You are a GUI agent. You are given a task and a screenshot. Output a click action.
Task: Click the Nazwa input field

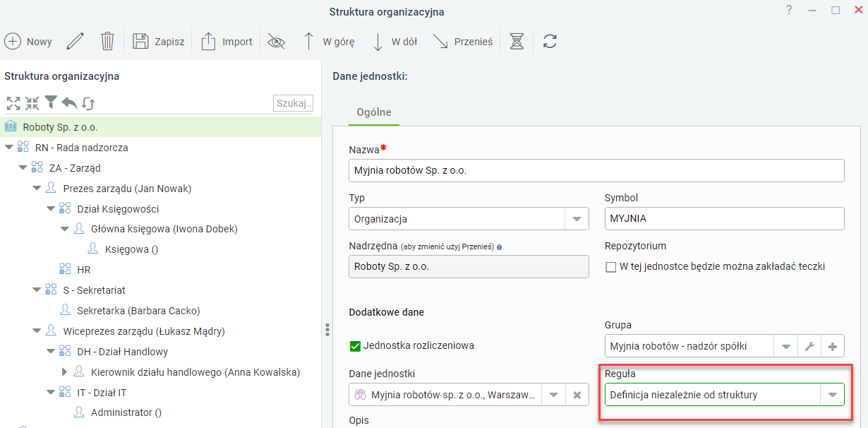pos(596,170)
